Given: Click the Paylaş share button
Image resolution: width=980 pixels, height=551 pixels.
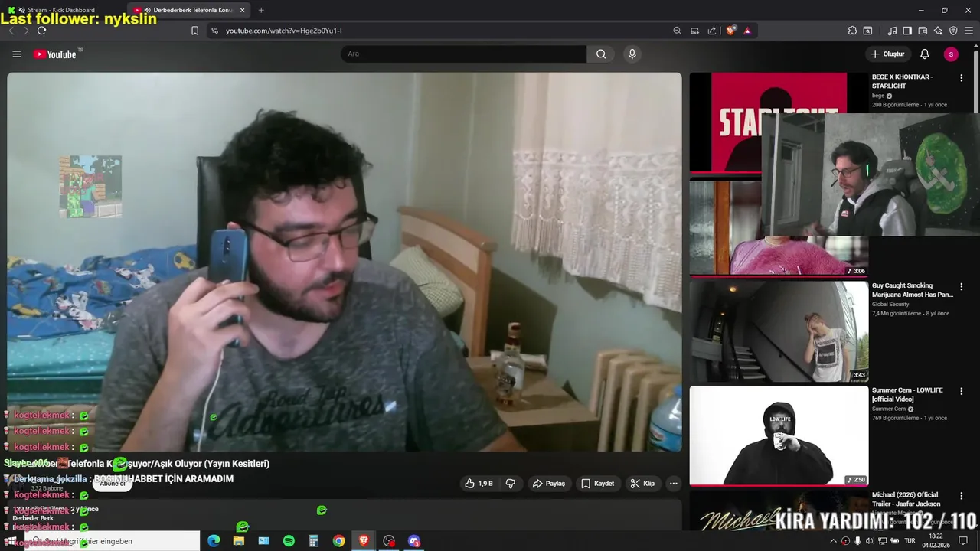Looking at the screenshot, I should point(548,484).
